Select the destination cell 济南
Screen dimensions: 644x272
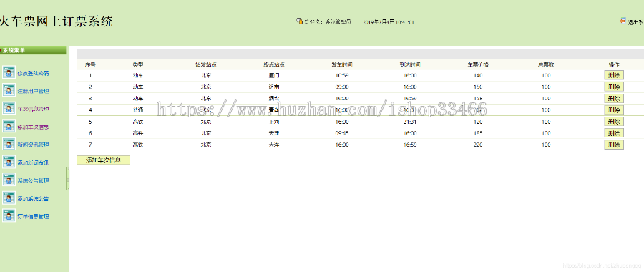pos(274,87)
